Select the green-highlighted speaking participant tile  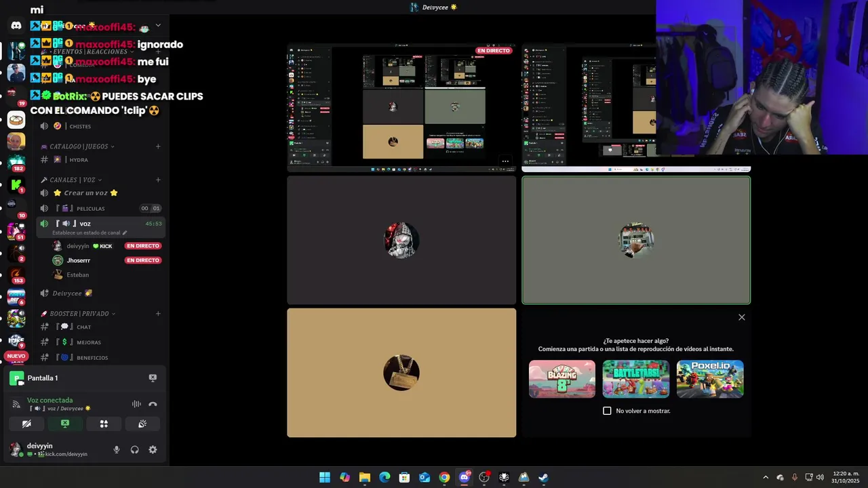pos(636,240)
